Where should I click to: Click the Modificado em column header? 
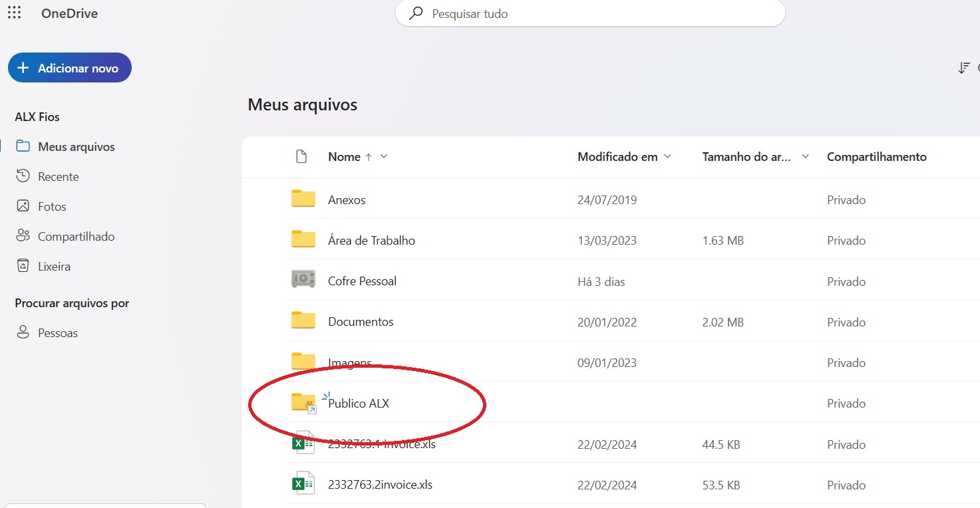point(617,157)
